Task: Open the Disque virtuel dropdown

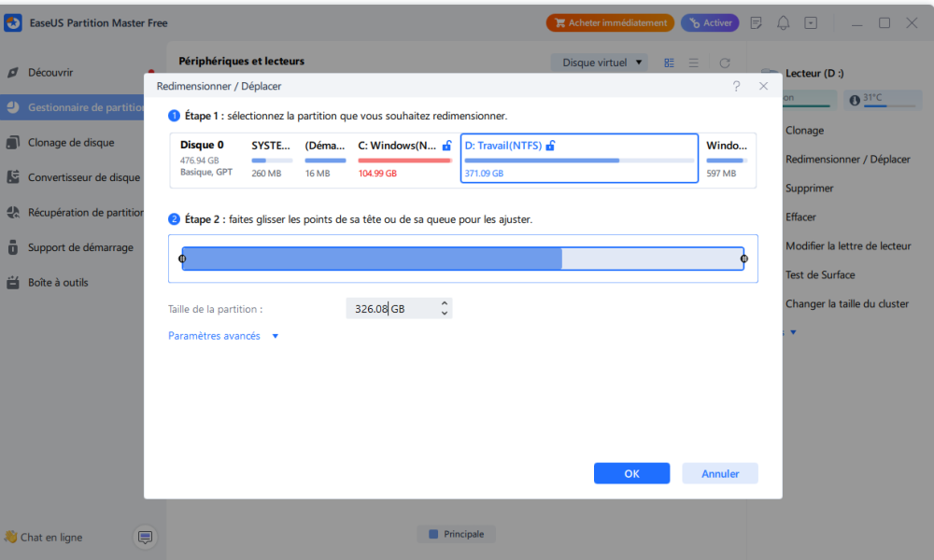Action: pos(601,63)
